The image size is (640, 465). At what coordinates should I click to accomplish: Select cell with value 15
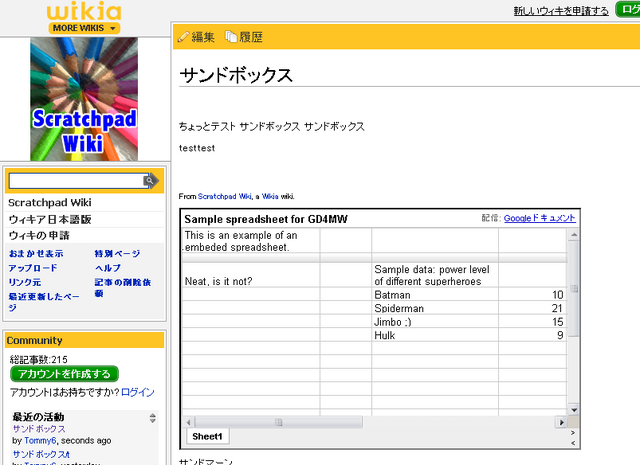point(532,322)
